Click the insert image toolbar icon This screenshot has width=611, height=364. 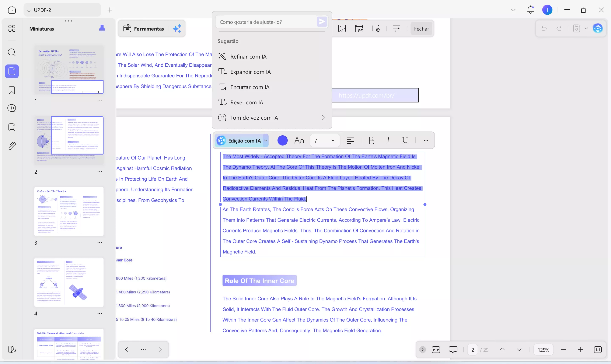(342, 29)
